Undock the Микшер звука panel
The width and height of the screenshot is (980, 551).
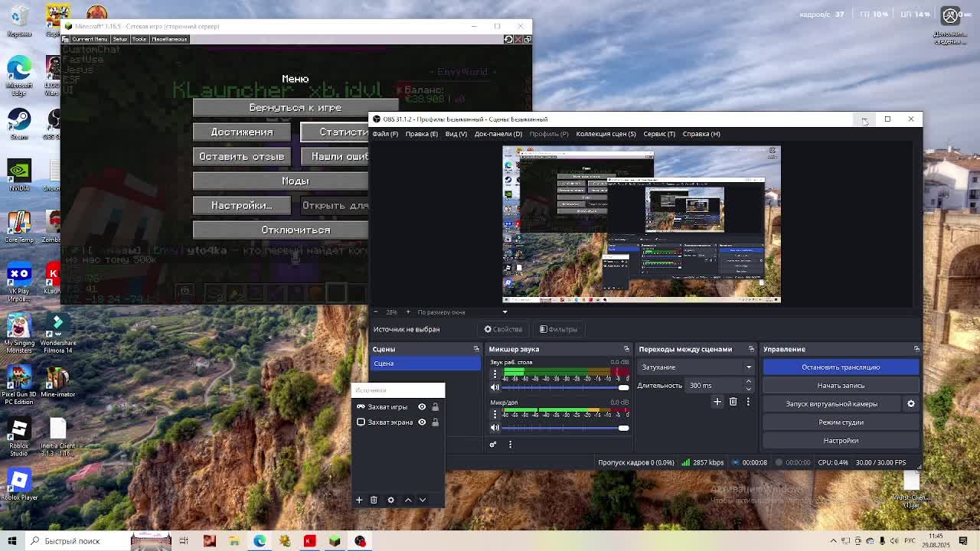[x=626, y=349]
